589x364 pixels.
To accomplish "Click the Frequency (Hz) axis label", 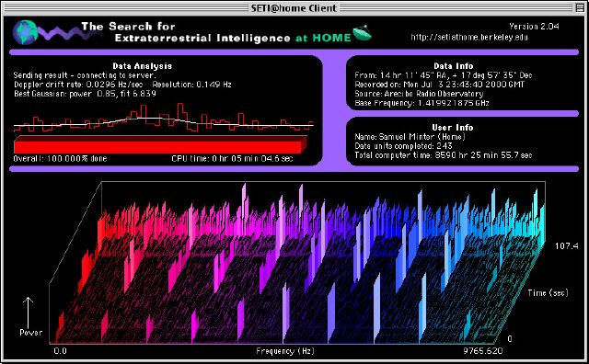I will pos(285,351).
